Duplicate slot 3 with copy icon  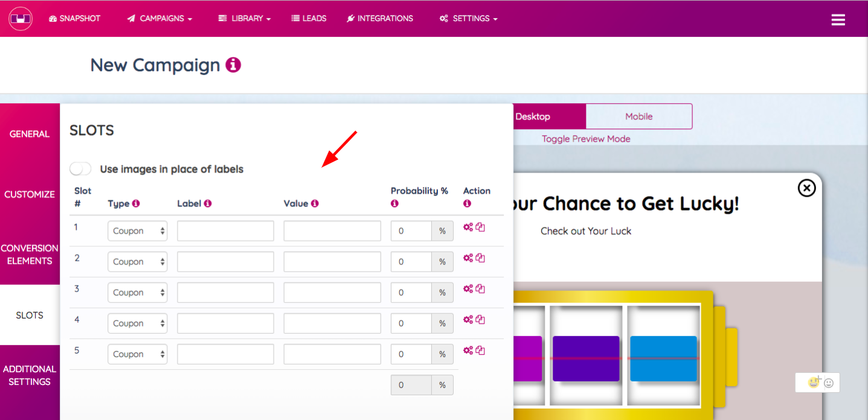coord(480,289)
